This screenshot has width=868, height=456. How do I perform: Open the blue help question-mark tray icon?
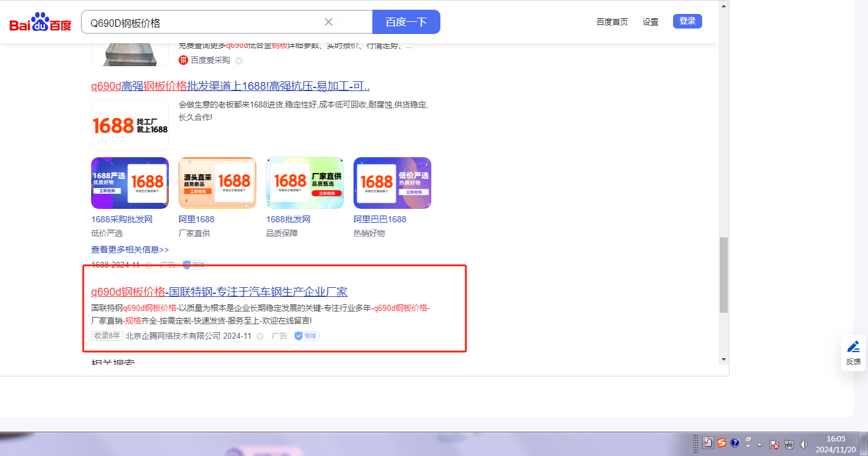pos(734,443)
